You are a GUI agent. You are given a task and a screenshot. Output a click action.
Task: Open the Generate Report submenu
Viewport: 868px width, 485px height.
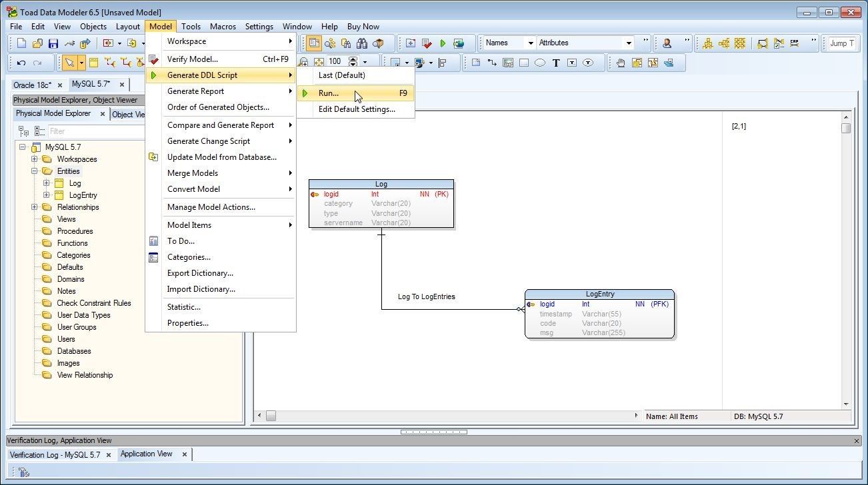(221, 91)
